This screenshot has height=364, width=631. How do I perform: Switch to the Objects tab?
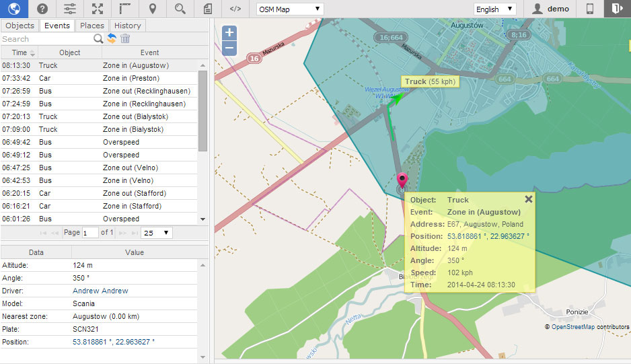(20, 26)
